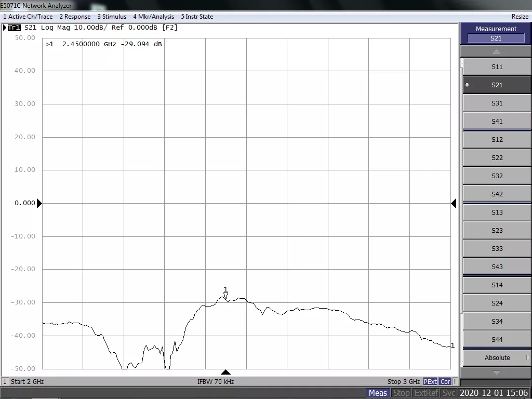Select the S21 measurement softkey
532x399 pixels.
497,85
